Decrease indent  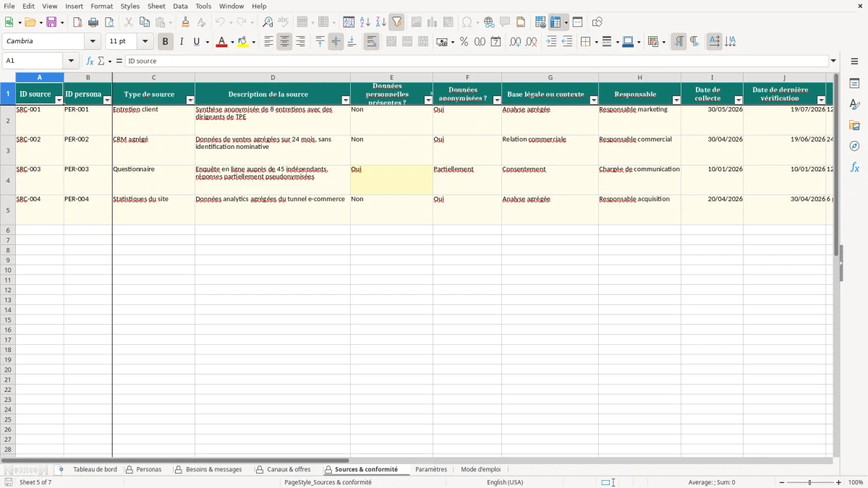click(x=567, y=42)
